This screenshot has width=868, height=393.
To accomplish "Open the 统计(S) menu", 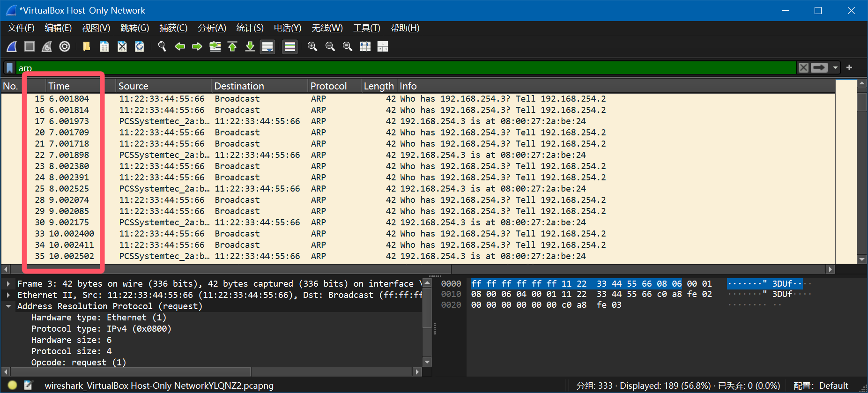I will pyautogui.click(x=250, y=28).
